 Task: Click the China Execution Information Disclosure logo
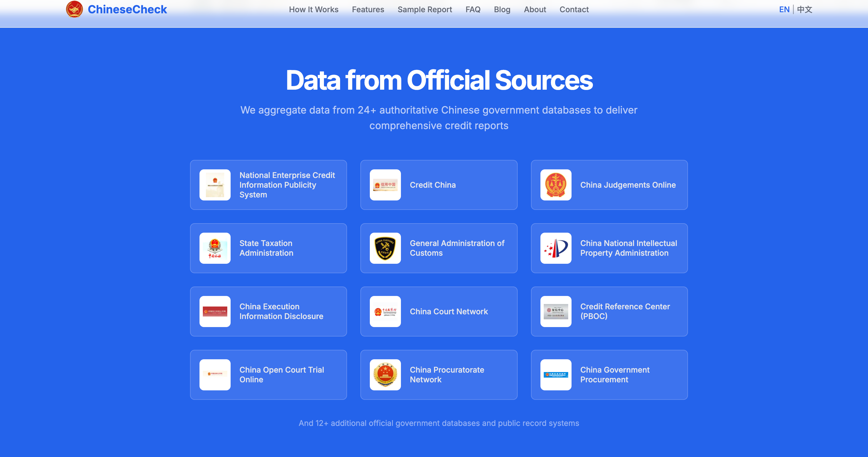(x=215, y=312)
